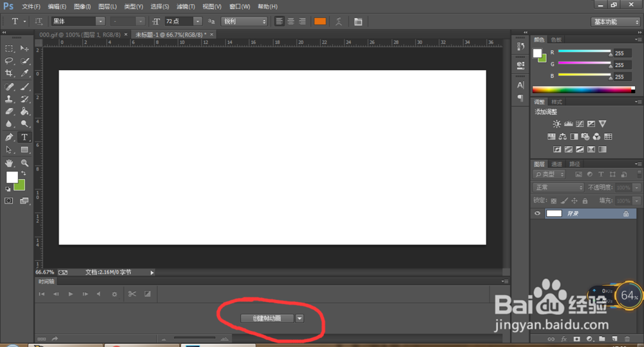Open the 文件(F) menu

tap(31, 6)
